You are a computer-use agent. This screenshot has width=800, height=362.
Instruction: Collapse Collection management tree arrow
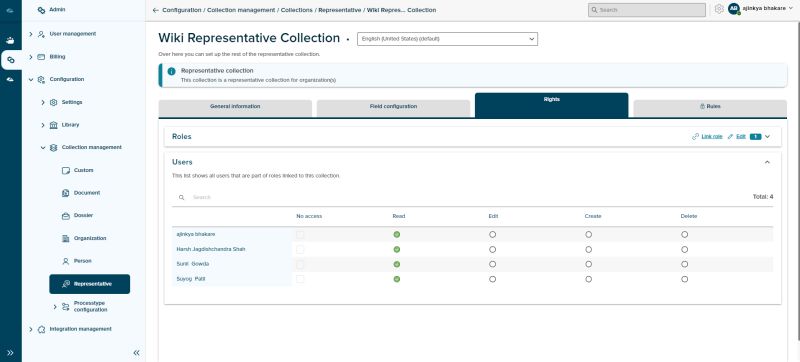[43, 148]
